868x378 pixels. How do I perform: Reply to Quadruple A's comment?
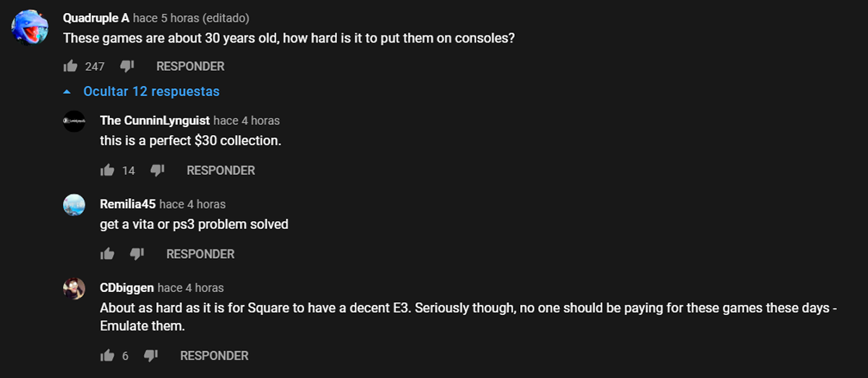click(x=190, y=66)
